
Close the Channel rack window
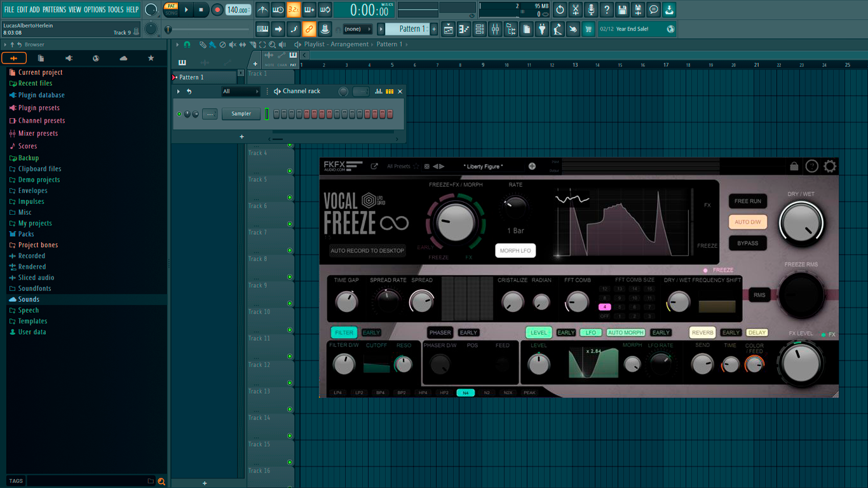(x=400, y=91)
